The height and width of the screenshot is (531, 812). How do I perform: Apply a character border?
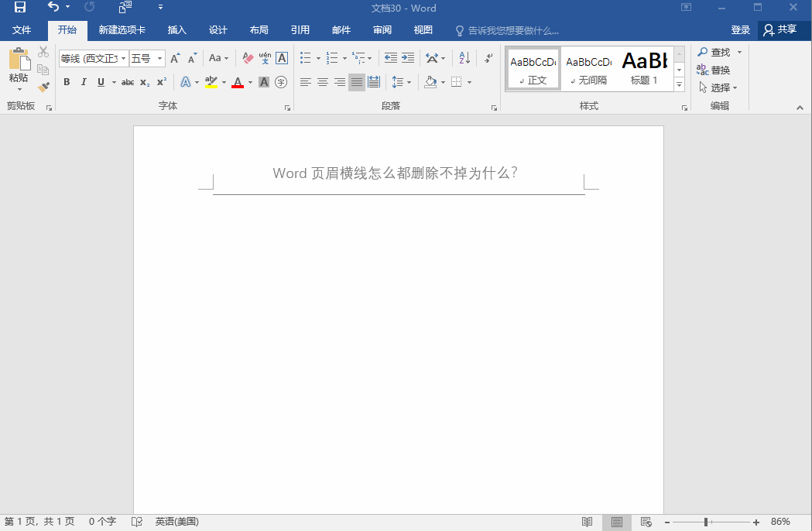282,58
